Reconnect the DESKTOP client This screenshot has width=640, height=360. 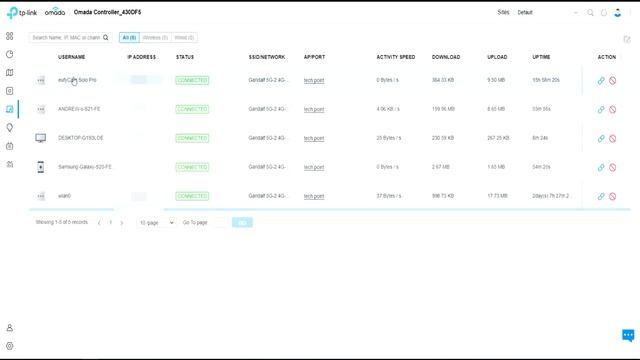pos(601,138)
